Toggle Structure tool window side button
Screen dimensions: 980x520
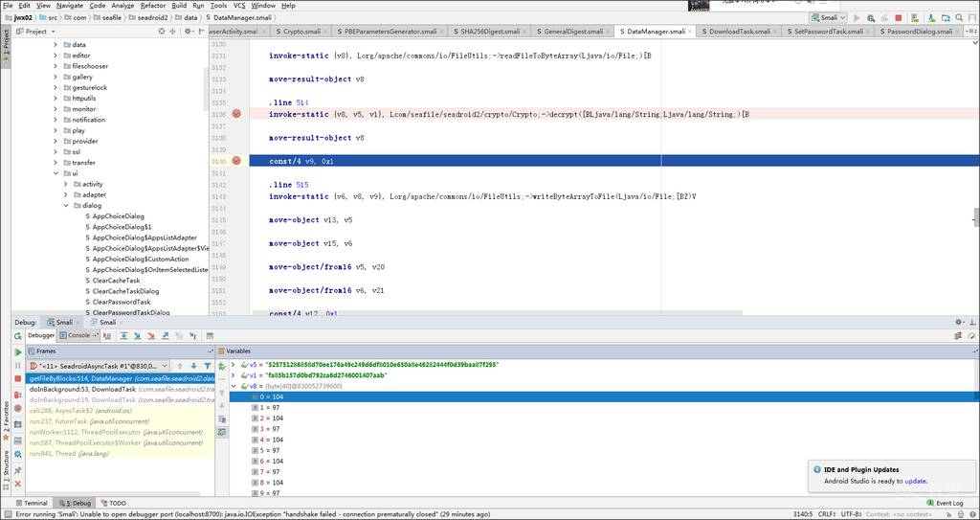pyautogui.click(x=6, y=469)
